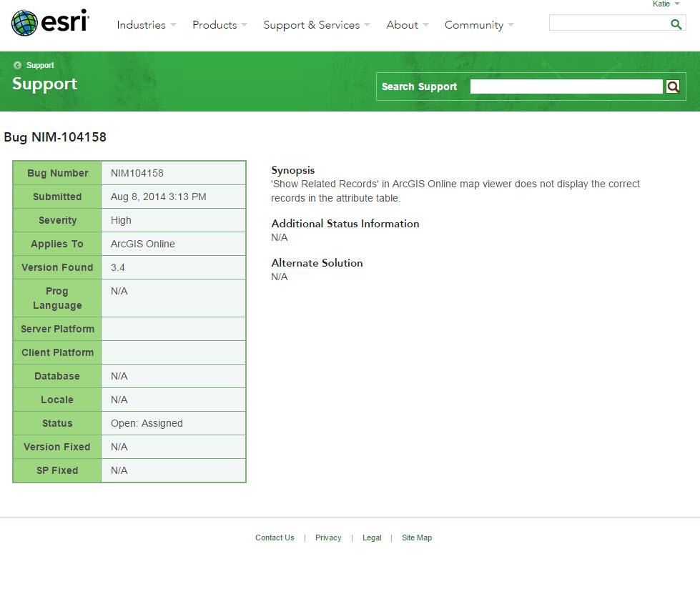Expand the Support & Services dropdown arrow
This screenshot has height=614, width=700.
[x=367, y=25]
